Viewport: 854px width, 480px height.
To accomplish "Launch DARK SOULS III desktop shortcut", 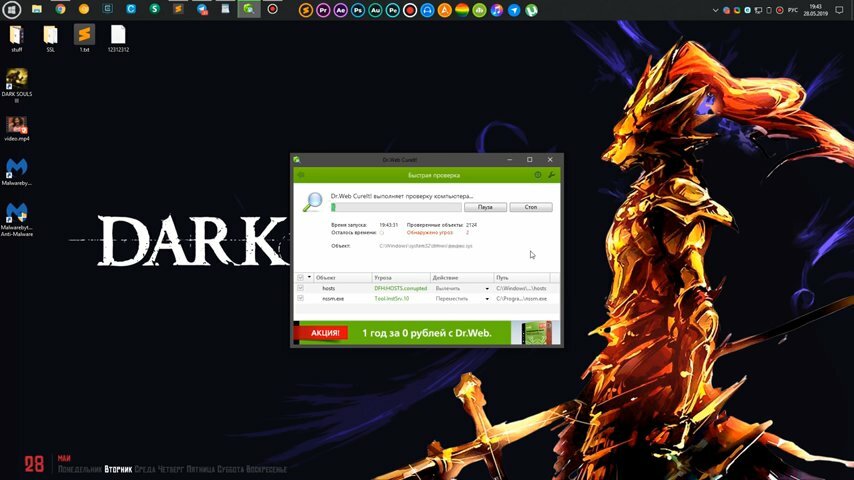I will [17, 86].
